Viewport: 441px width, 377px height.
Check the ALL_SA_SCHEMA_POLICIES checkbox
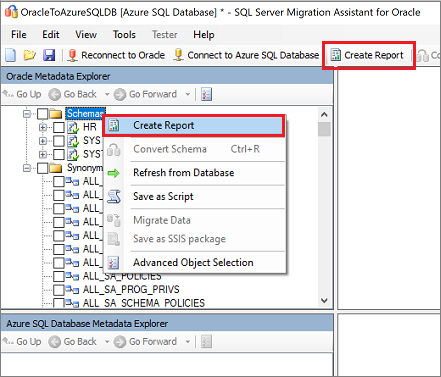coord(59,303)
